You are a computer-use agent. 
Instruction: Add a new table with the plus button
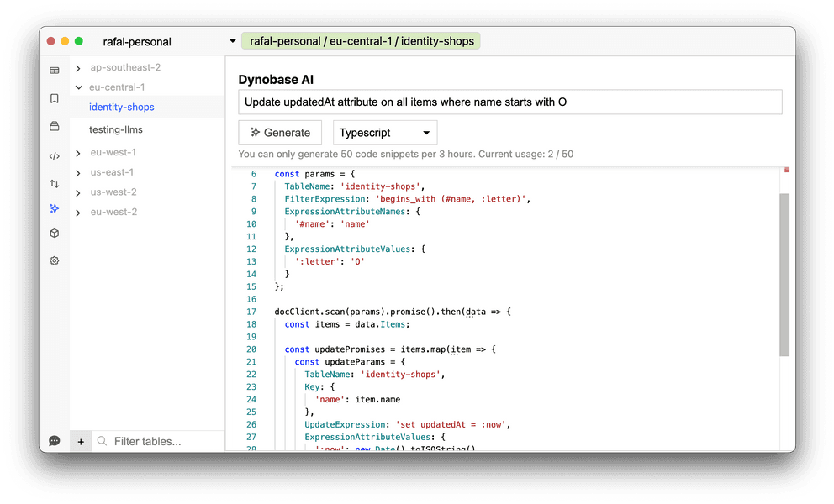pos(81,440)
